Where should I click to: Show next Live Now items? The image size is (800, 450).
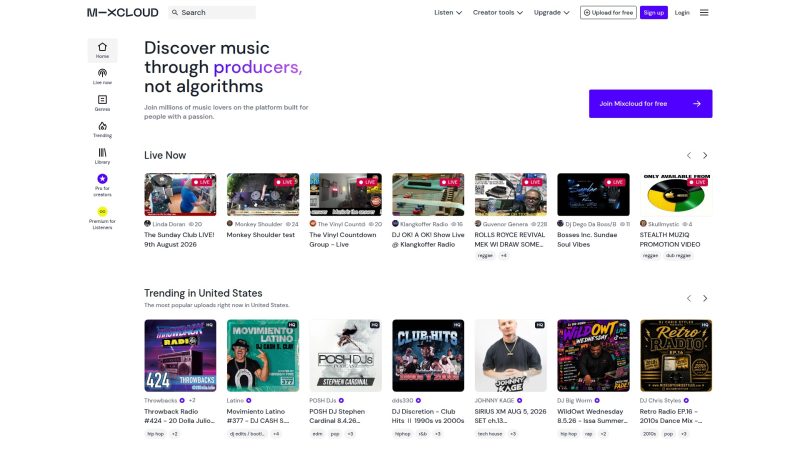coord(705,155)
